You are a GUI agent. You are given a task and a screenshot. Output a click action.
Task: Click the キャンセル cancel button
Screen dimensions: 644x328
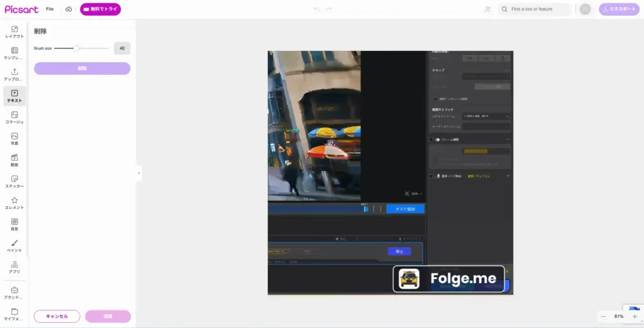(x=57, y=317)
